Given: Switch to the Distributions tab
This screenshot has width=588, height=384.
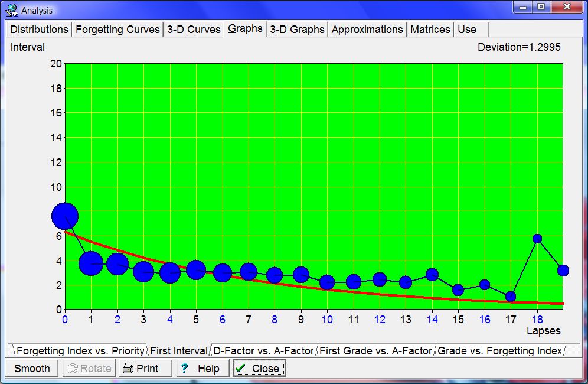Looking at the screenshot, I should click(x=39, y=30).
